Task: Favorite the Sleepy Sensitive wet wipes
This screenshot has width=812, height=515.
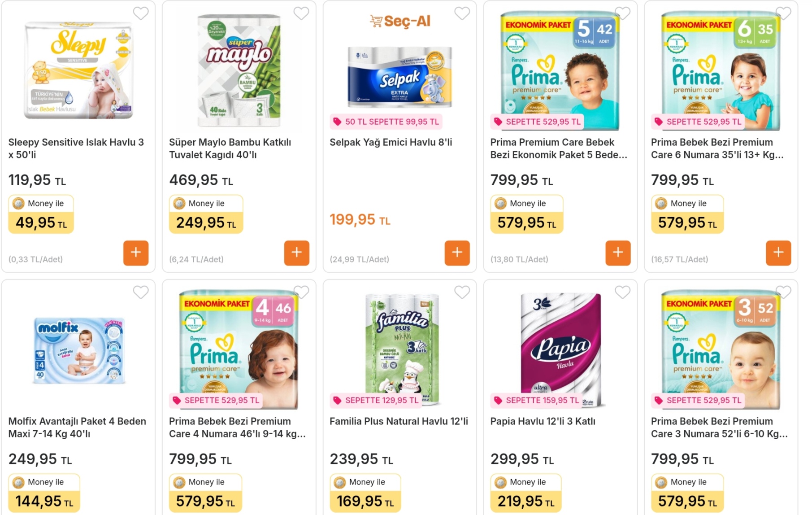Action: point(141,13)
